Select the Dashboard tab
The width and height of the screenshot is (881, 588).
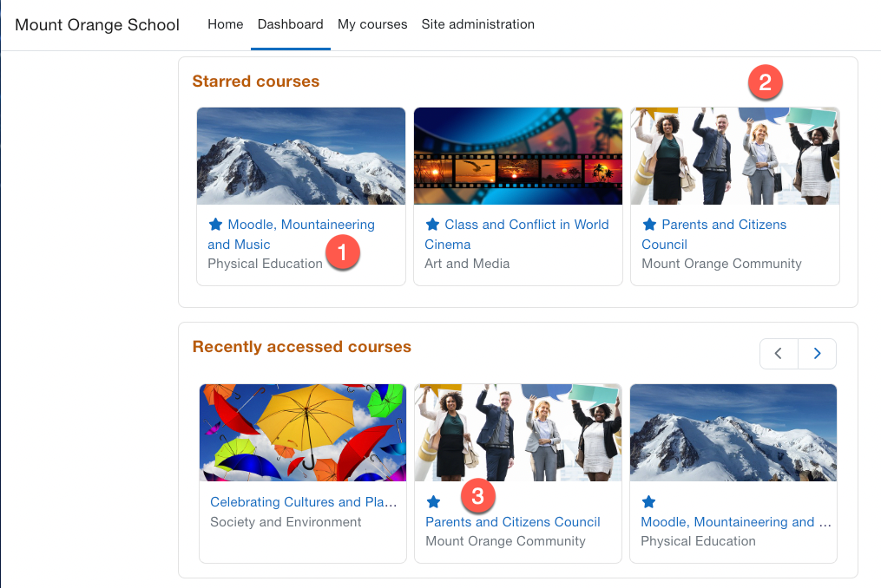coord(291,24)
